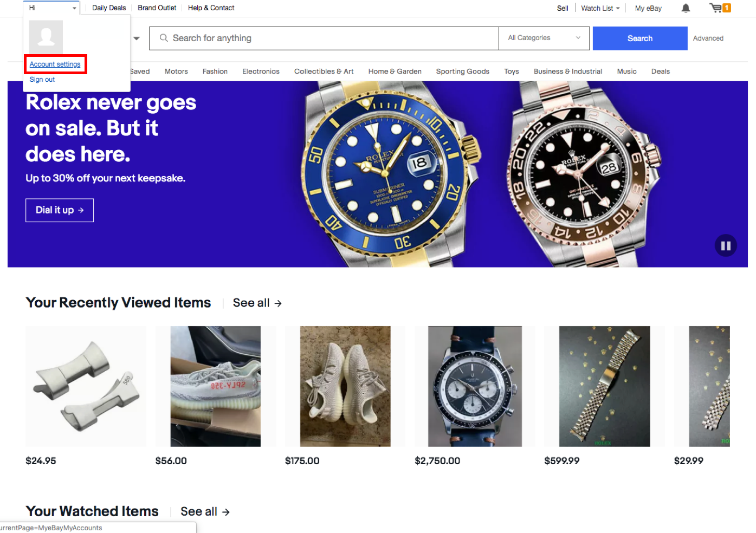The height and width of the screenshot is (533, 756).
Task: Click arrow beside Recently Viewed See all
Action: 278,303
